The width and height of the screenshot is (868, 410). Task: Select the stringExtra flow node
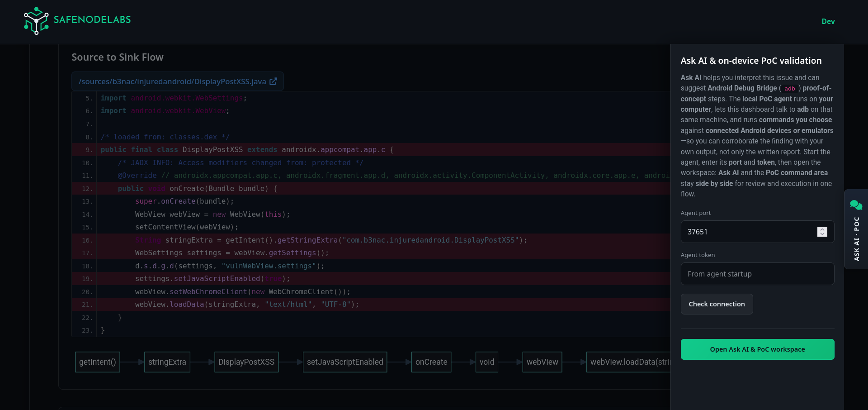[167, 362]
